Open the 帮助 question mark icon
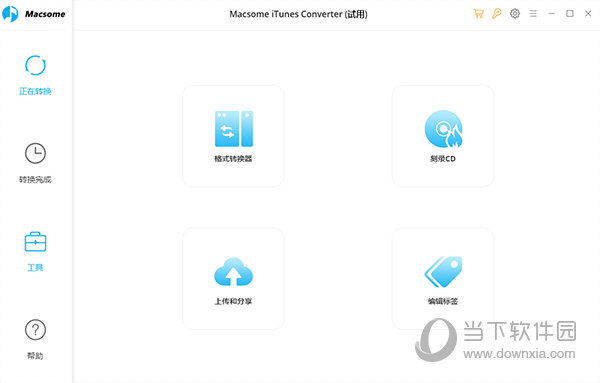Viewport: 600px width, 383px height. [x=35, y=330]
